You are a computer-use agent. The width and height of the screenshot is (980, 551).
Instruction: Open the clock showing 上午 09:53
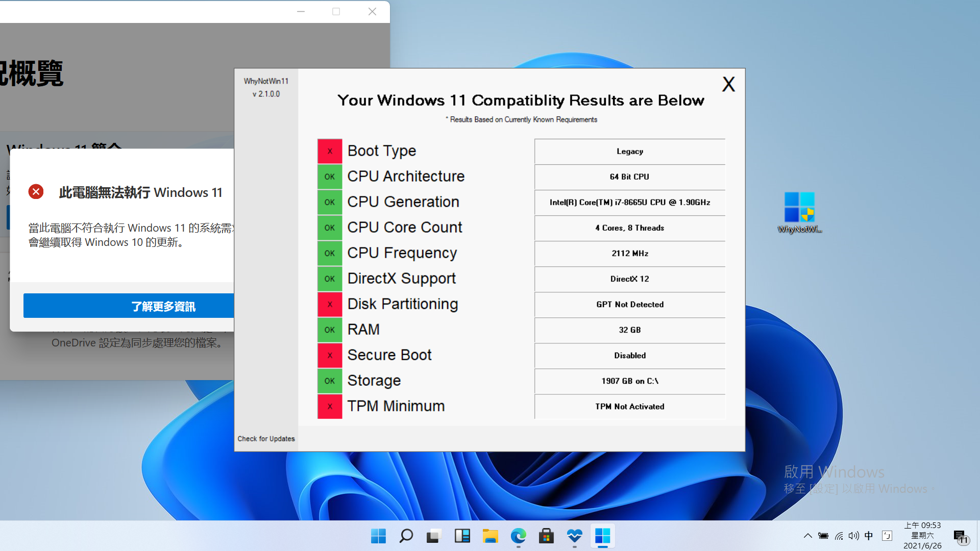(x=922, y=535)
